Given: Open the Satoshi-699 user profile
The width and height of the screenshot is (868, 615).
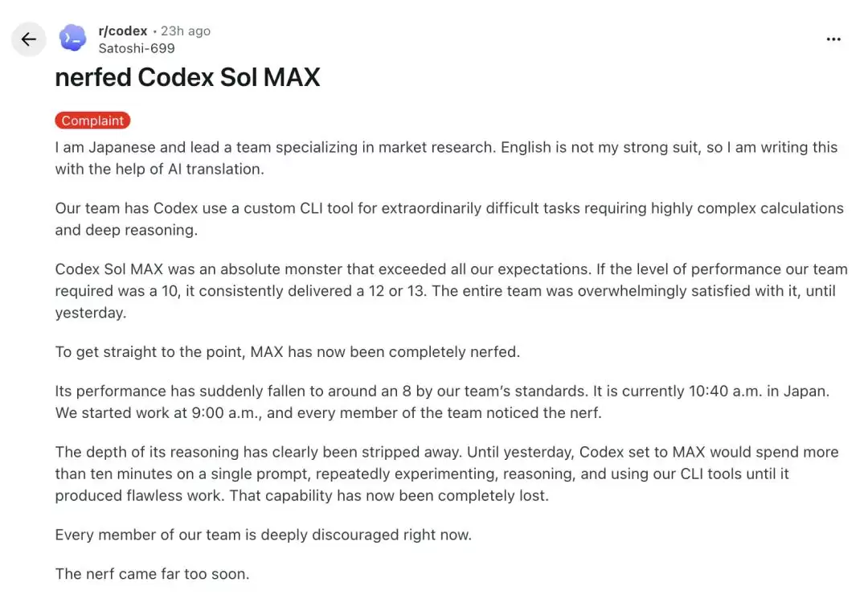Looking at the screenshot, I should pyautogui.click(x=137, y=48).
